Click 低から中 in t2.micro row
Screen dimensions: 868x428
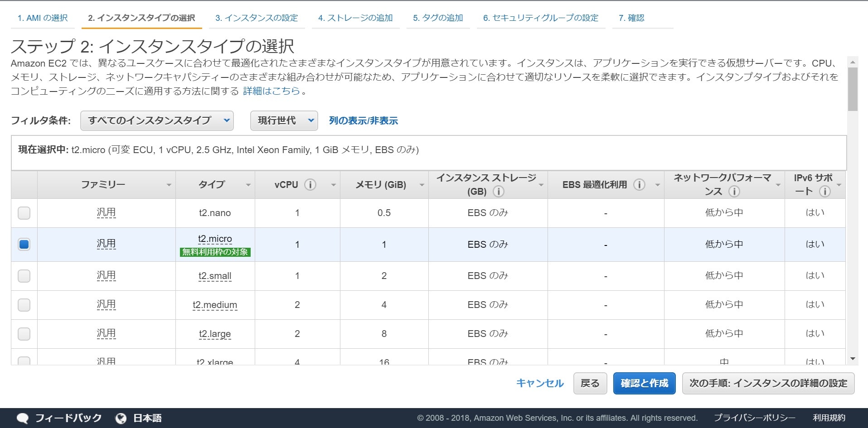tap(724, 245)
